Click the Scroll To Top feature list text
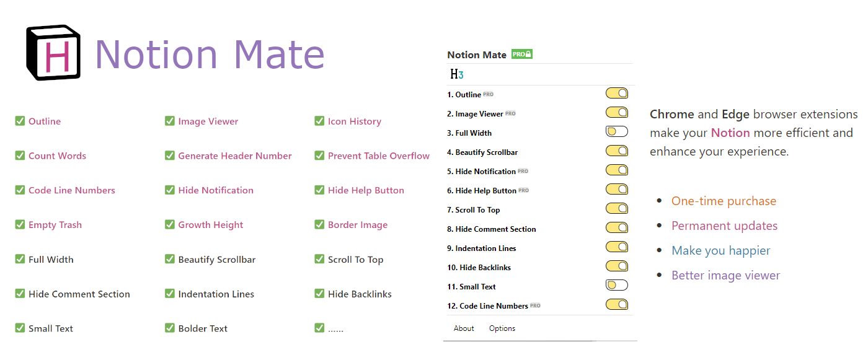Viewport: 868px width, 347px height. [356, 260]
